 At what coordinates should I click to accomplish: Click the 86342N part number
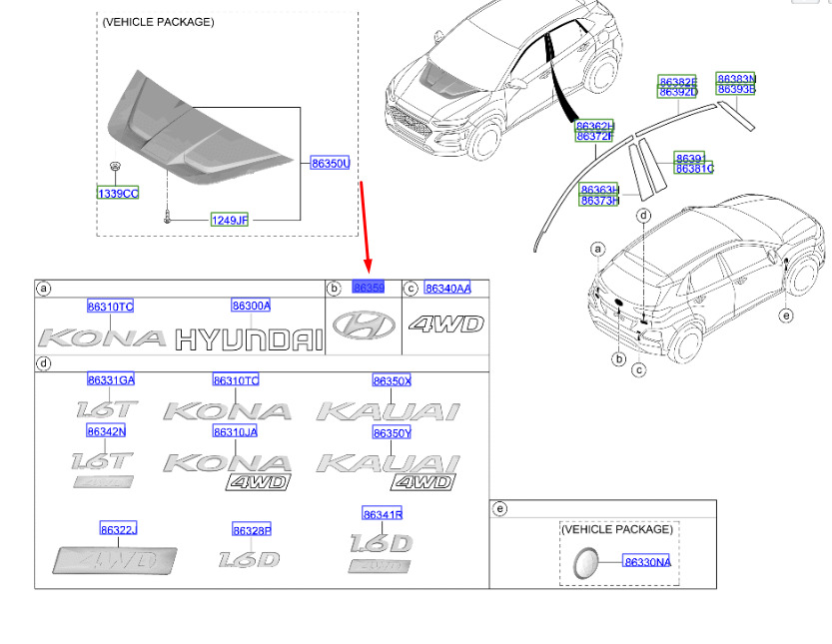[106, 431]
